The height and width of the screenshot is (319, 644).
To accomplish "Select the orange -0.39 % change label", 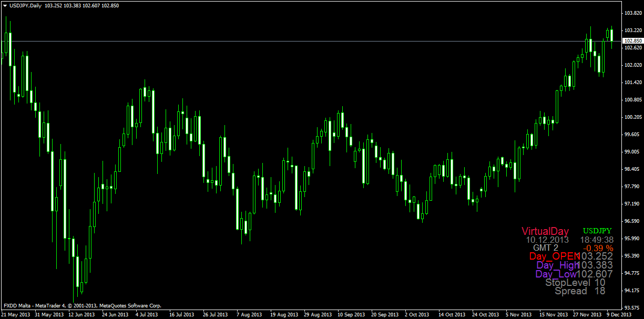I will click(x=599, y=248).
